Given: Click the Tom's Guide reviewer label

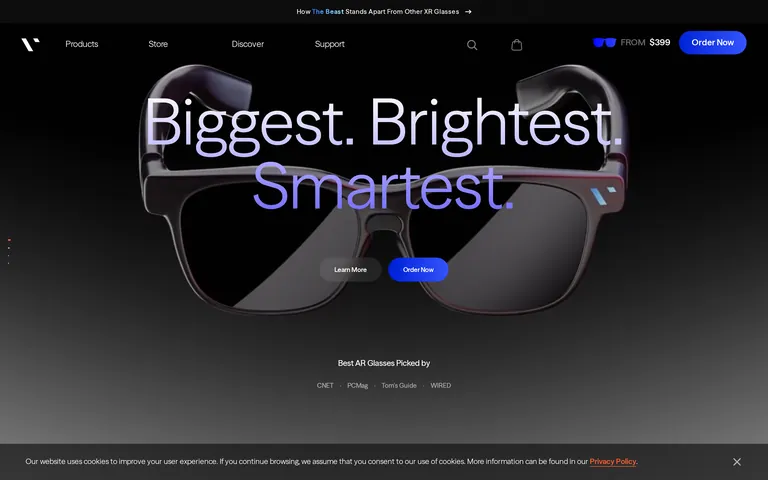Looking at the screenshot, I should tap(399, 385).
